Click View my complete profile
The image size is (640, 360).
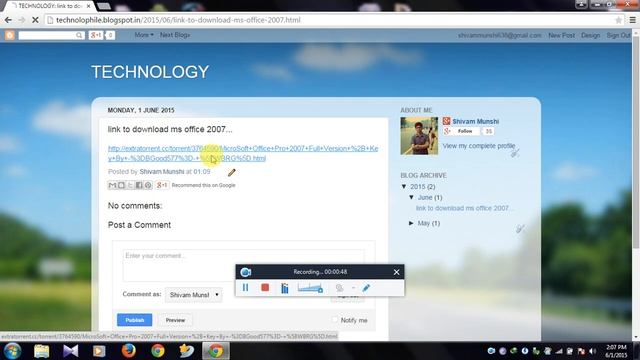(x=479, y=146)
